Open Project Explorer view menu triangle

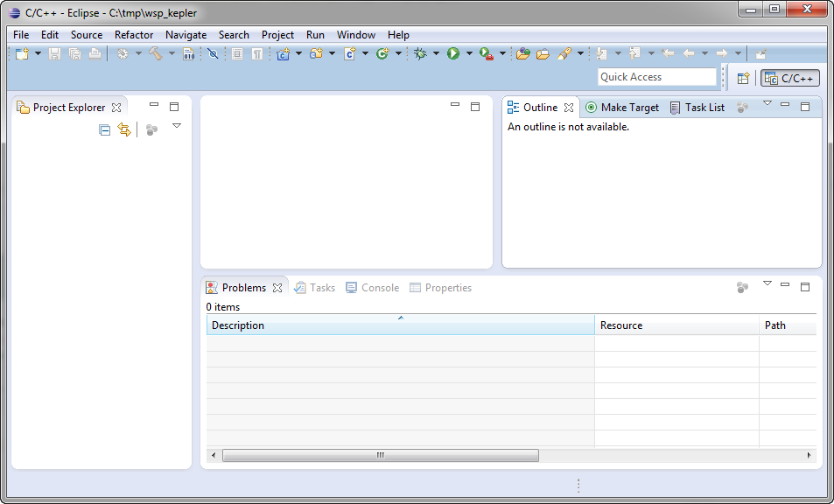[x=177, y=127]
